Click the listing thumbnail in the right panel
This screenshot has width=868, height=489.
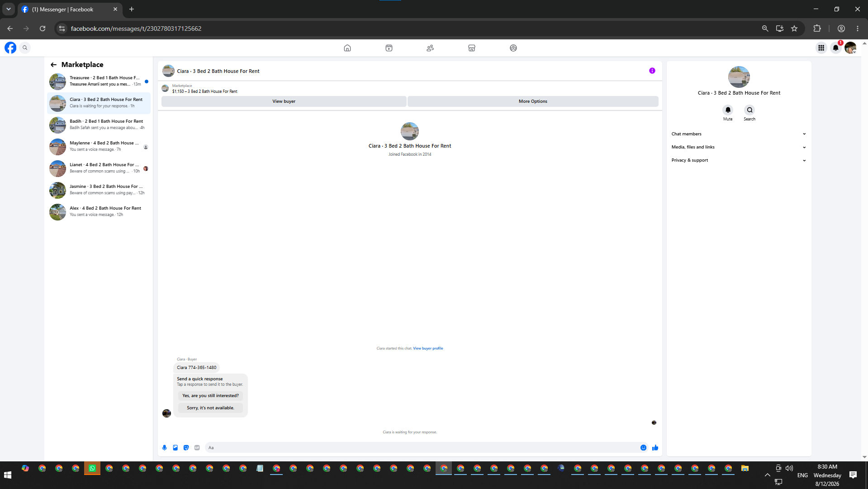[739, 77]
